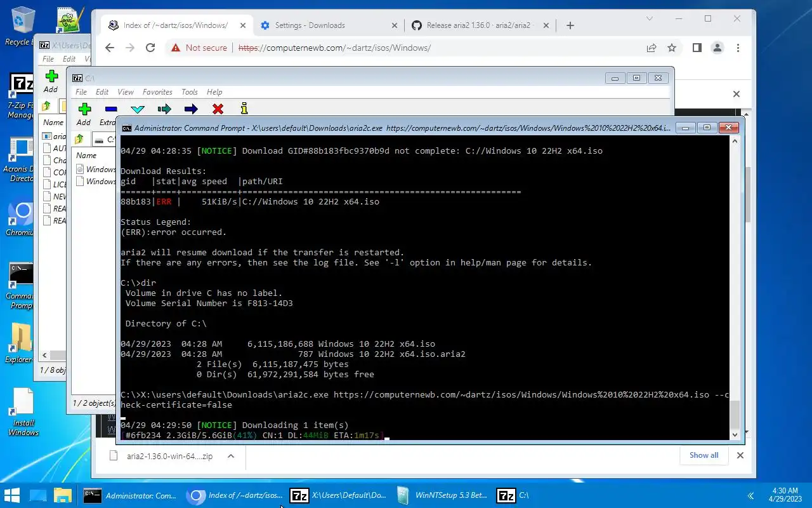Click the Add icon in the rear 7-Zip window
The height and width of the screenshot is (508, 812).
[51, 81]
